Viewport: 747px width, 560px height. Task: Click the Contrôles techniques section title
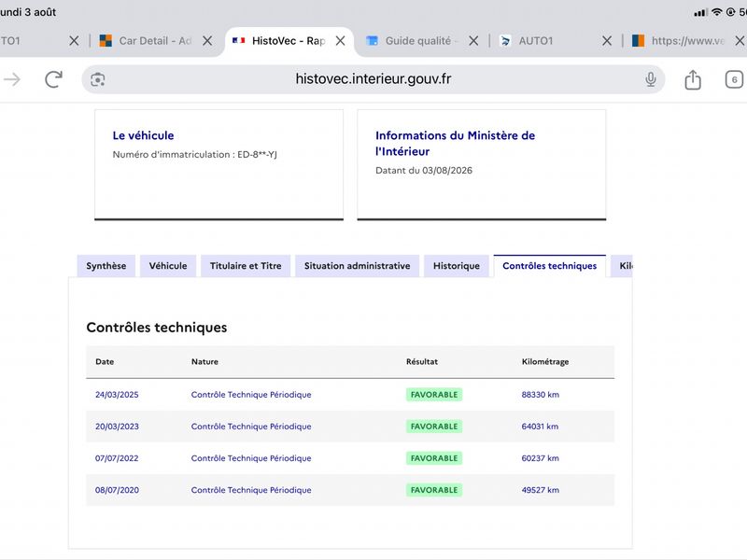(x=157, y=328)
